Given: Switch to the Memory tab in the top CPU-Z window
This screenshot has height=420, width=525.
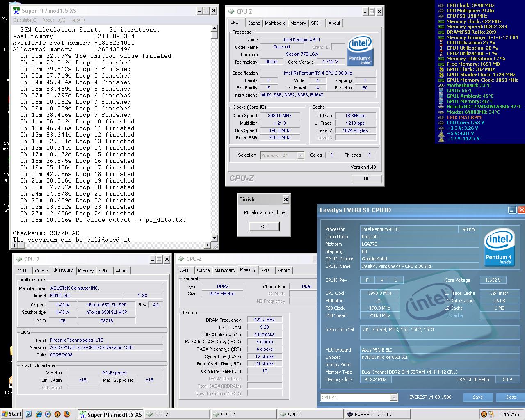Looking at the screenshot, I should (298, 23).
